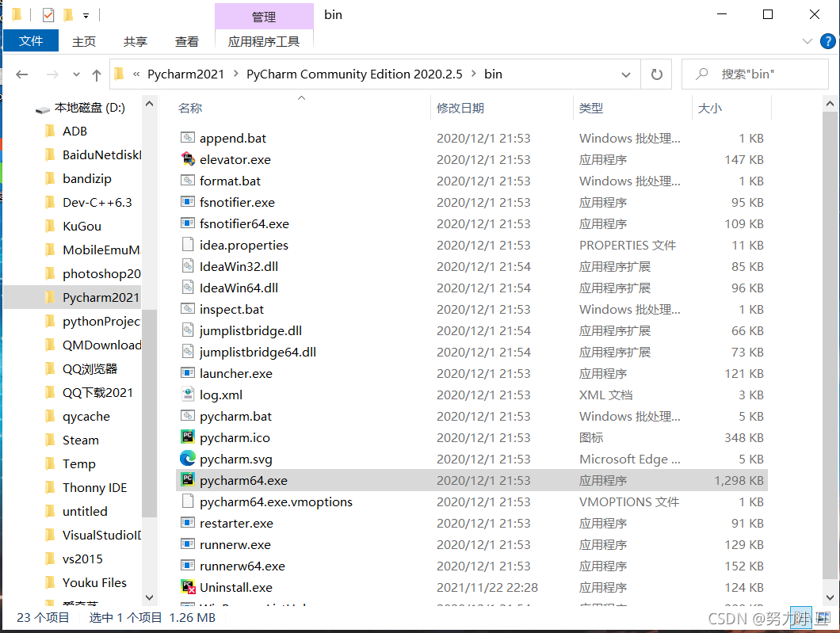Viewport: 840px width, 633px height.
Task: Click the ADB folder icon in sidebar
Action: (x=50, y=131)
